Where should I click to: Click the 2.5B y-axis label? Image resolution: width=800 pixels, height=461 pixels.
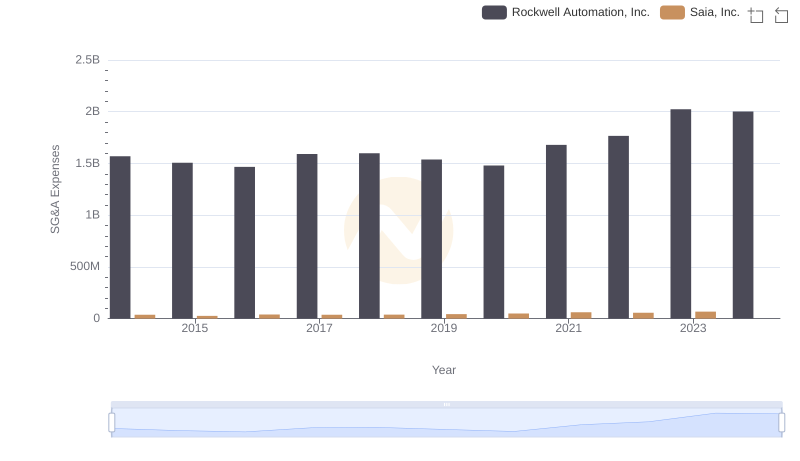coord(88,60)
